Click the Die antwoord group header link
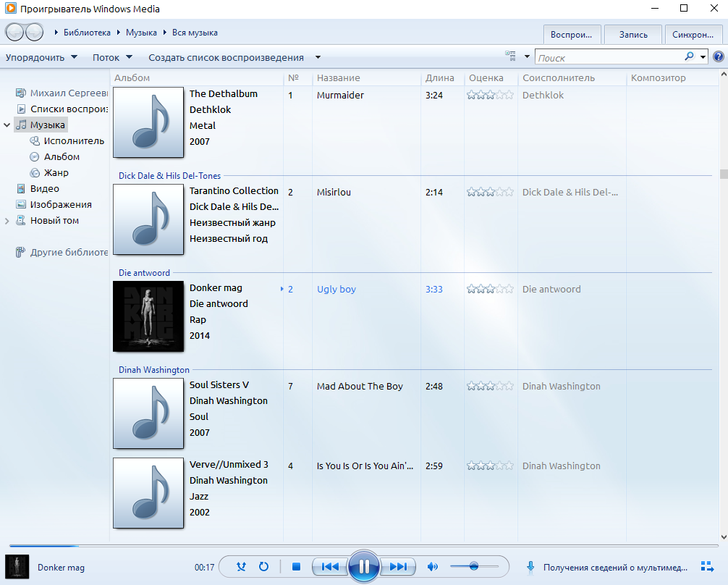The height and width of the screenshot is (585, 728). [x=145, y=273]
